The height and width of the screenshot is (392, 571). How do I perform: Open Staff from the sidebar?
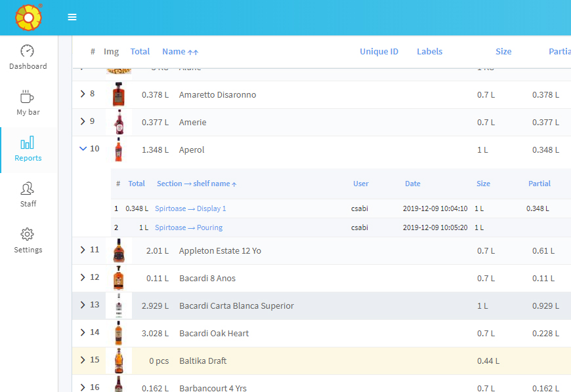[28, 195]
